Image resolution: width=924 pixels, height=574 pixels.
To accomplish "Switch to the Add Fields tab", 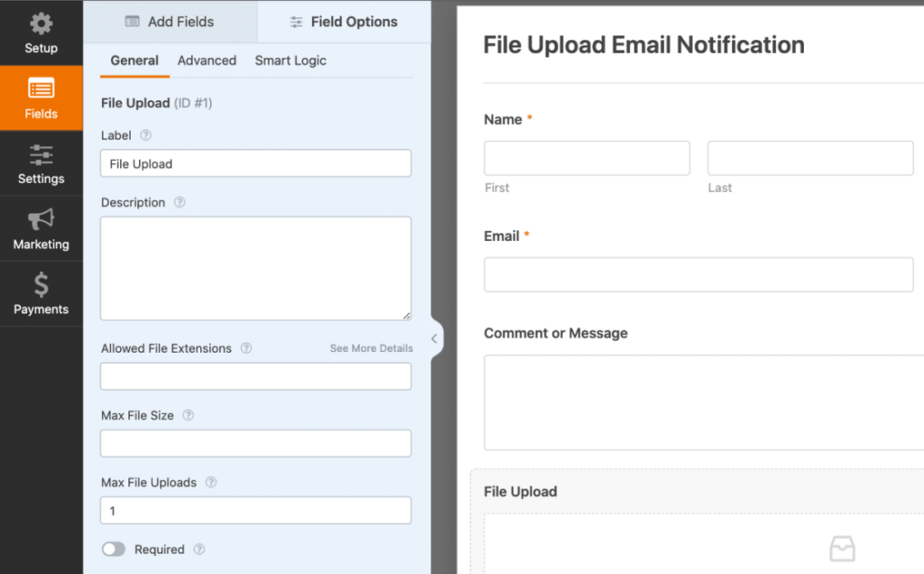I will point(170,21).
